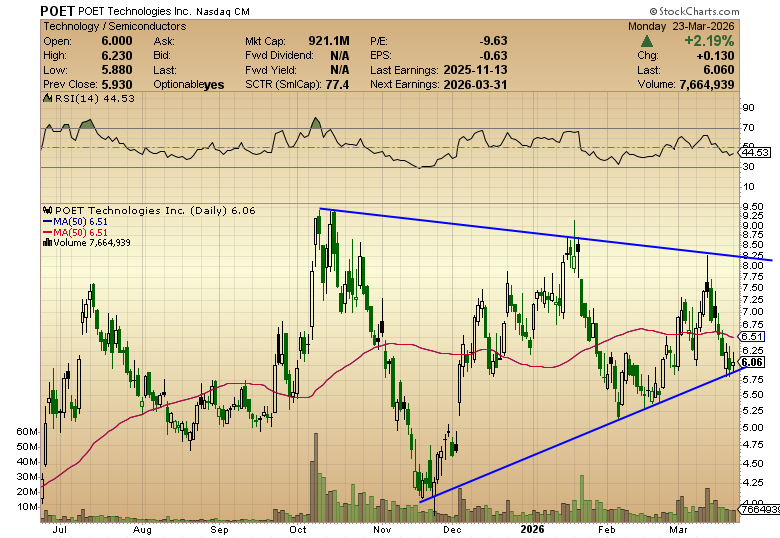The width and height of the screenshot is (780, 538).
Task: Click the Open value 6.000
Action: tap(117, 41)
